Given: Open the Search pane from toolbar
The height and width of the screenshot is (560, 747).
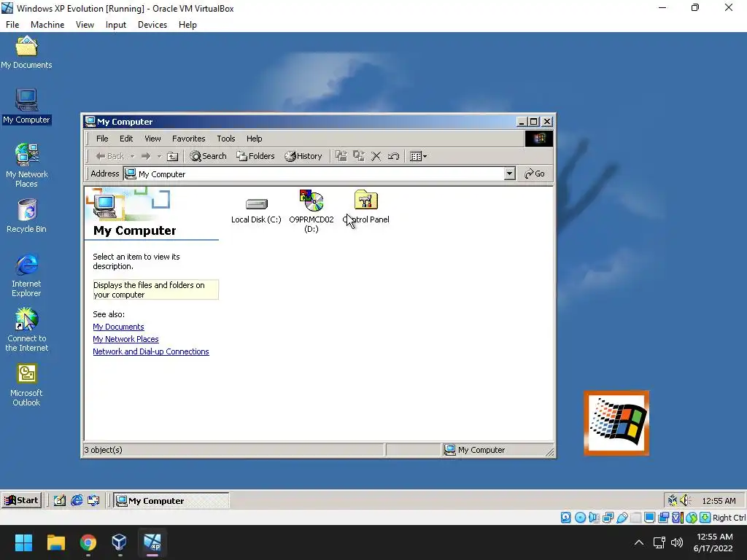Looking at the screenshot, I should [208, 156].
